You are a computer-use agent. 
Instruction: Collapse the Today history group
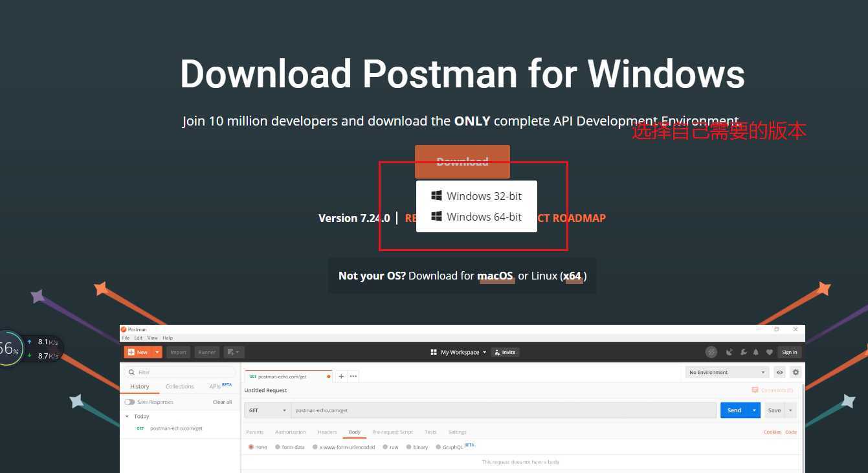(x=128, y=416)
